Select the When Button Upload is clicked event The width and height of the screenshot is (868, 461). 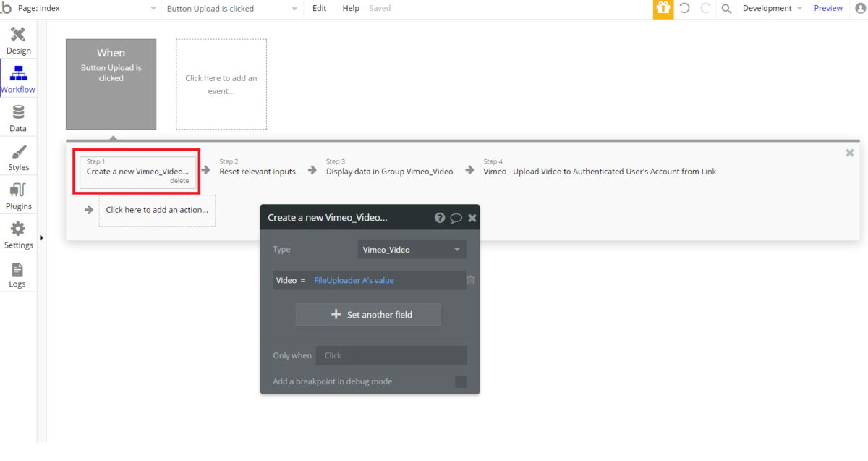pyautogui.click(x=111, y=84)
